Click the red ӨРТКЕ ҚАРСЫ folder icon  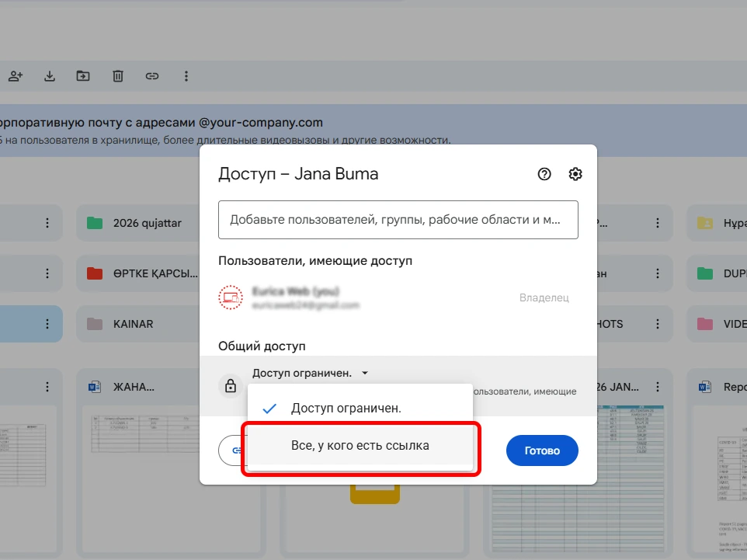95,273
